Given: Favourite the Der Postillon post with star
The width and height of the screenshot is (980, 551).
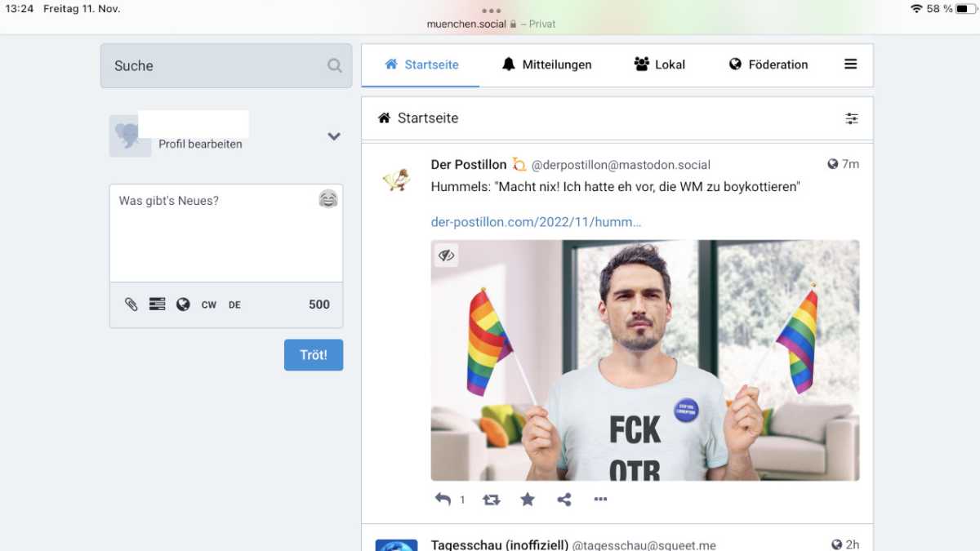Looking at the screenshot, I should click(528, 500).
